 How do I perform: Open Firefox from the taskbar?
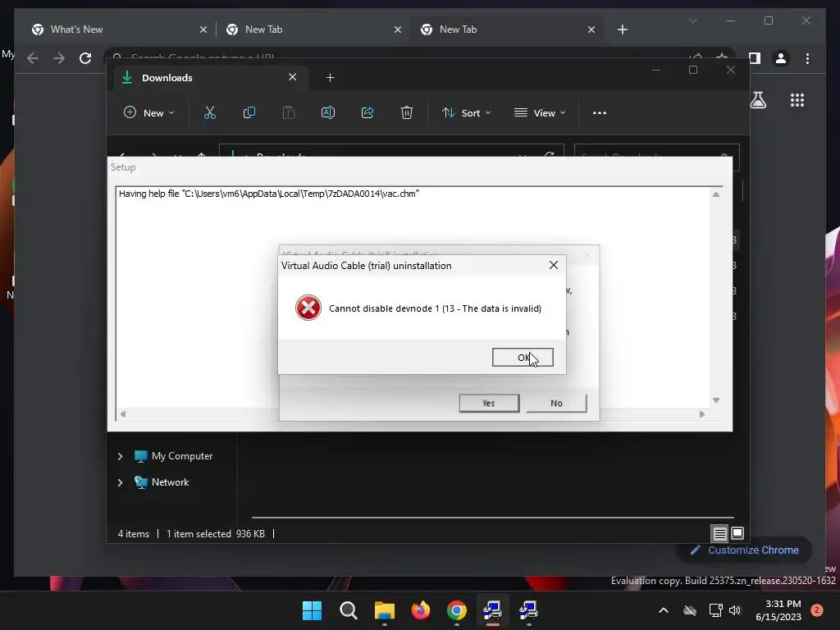pyautogui.click(x=421, y=610)
